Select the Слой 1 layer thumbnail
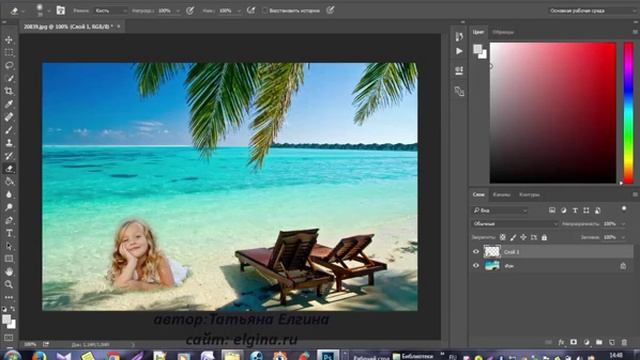 tap(492, 251)
